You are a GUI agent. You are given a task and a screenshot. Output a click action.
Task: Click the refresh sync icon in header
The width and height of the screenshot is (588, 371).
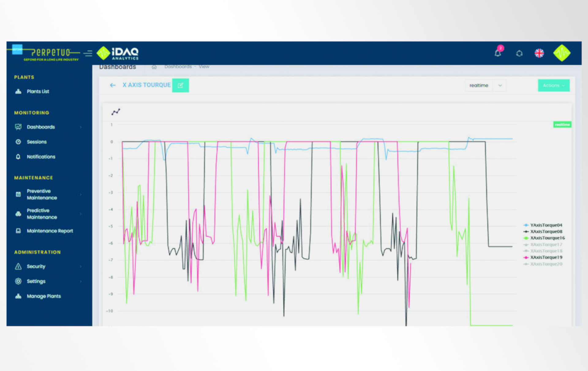tap(519, 54)
